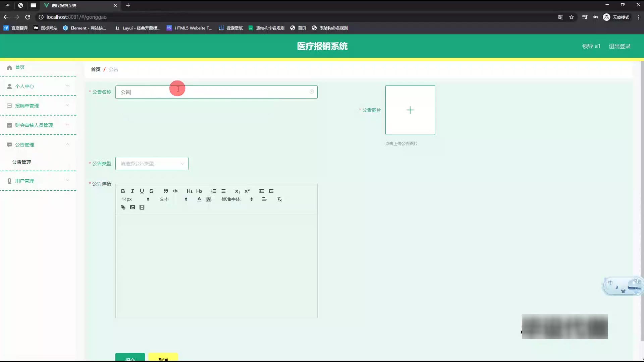The width and height of the screenshot is (644, 362).
Task: Insert a video into the editor
Action: (x=142, y=207)
